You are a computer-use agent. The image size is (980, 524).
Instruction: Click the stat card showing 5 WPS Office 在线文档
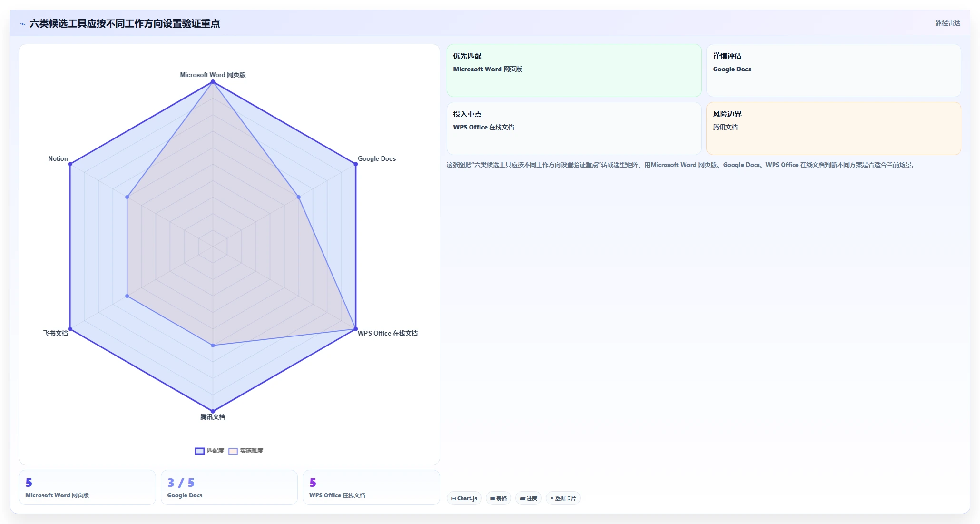pyautogui.click(x=371, y=487)
